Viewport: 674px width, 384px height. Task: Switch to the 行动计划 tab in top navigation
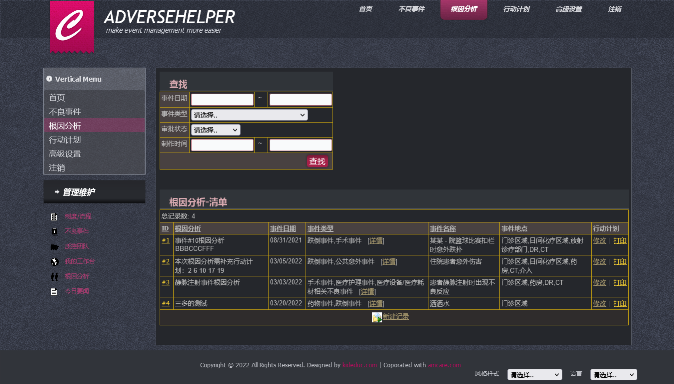click(x=516, y=9)
